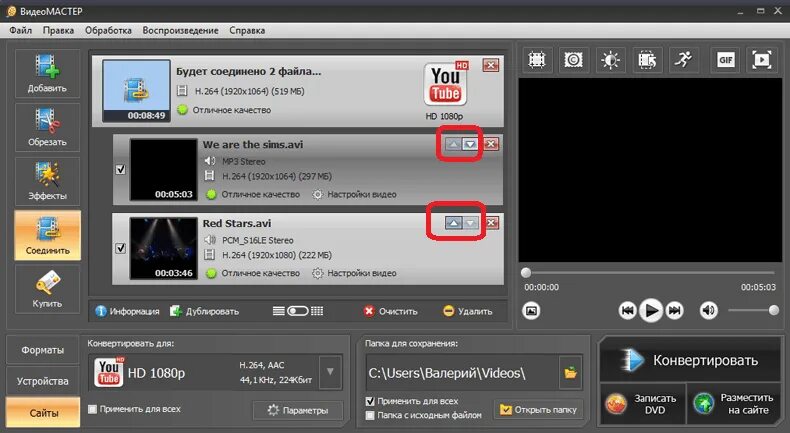Switch to the Сайты tab
The image size is (790, 433).
click(43, 413)
